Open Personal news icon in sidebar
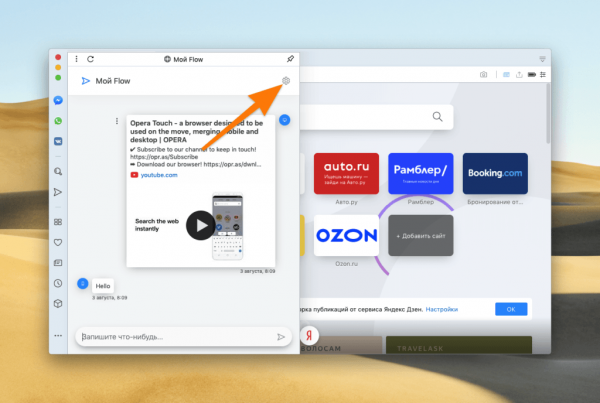The width and height of the screenshot is (600, 403). pos(58,263)
